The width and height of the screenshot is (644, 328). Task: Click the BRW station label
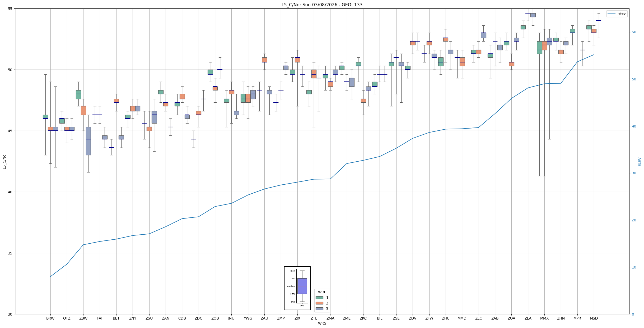[50, 318]
